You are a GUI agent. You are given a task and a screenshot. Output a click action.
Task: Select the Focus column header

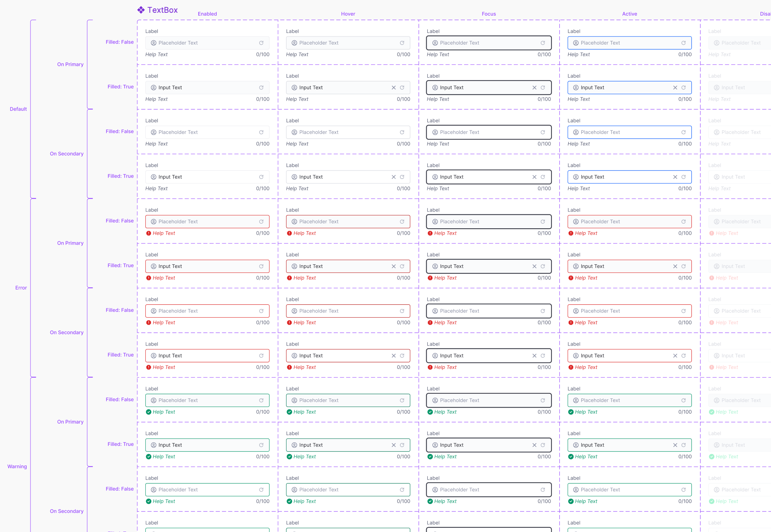click(x=489, y=14)
